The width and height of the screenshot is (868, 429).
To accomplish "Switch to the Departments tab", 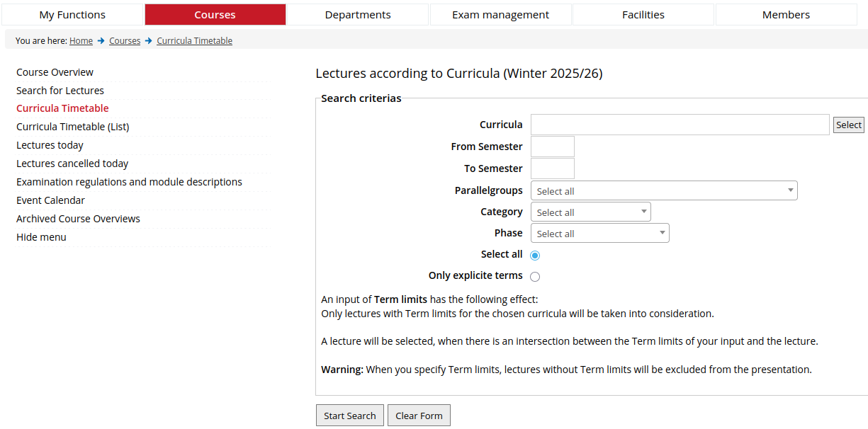I will click(x=357, y=14).
